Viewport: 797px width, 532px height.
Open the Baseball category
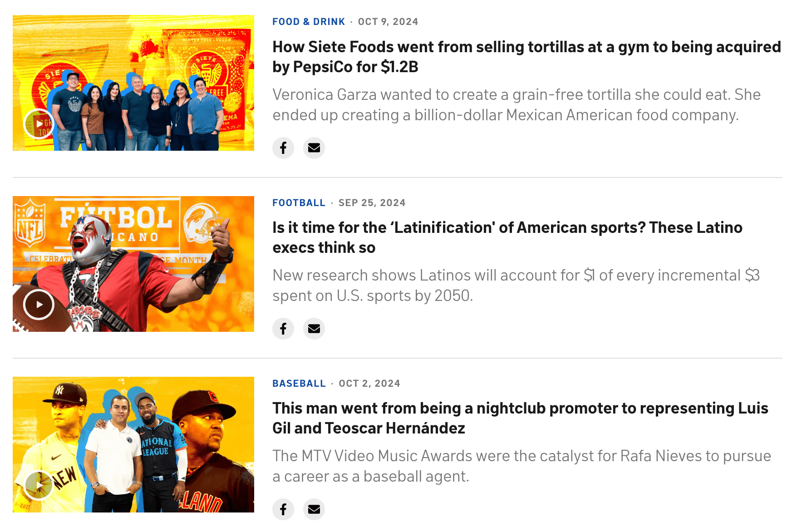tap(299, 384)
